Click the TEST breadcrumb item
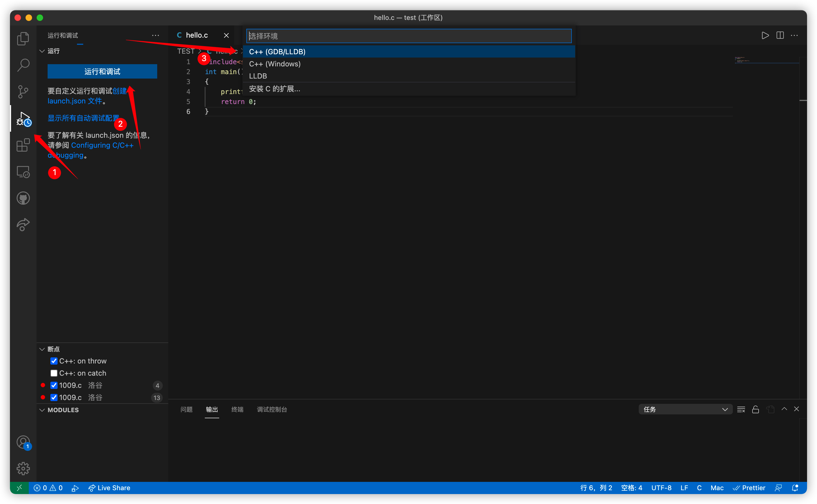This screenshot has width=817, height=504. click(186, 51)
